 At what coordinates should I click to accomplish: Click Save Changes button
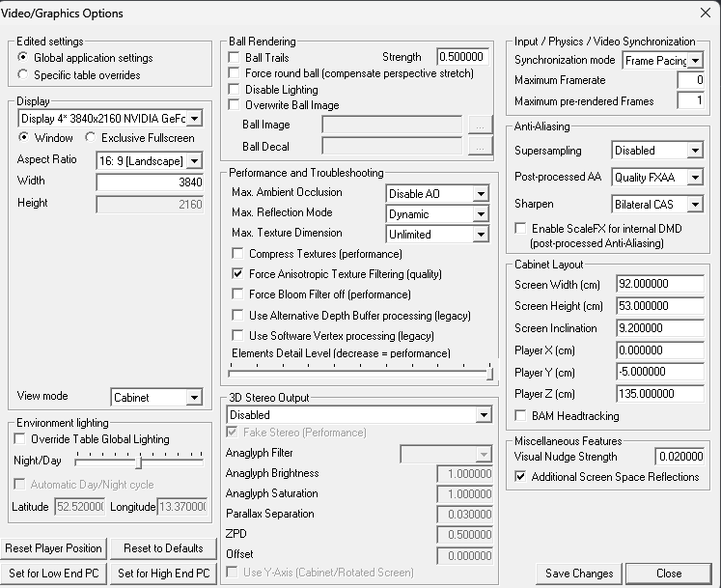(x=579, y=574)
